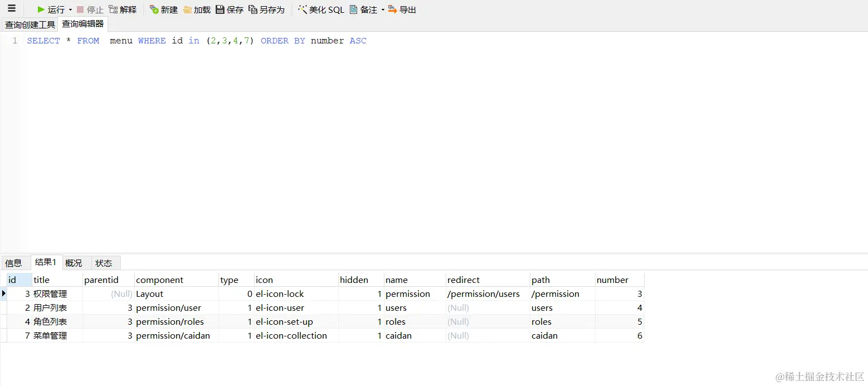Image resolution: width=868 pixels, height=386 pixels.
Task: Click the title column header
Action: click(x=57, y=280)
